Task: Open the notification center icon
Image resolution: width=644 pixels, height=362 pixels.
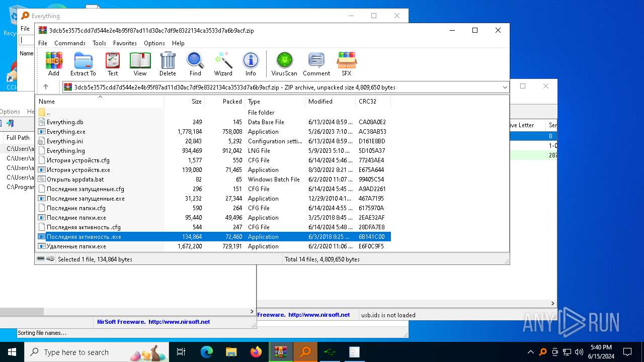Action: tap(627, 352)
